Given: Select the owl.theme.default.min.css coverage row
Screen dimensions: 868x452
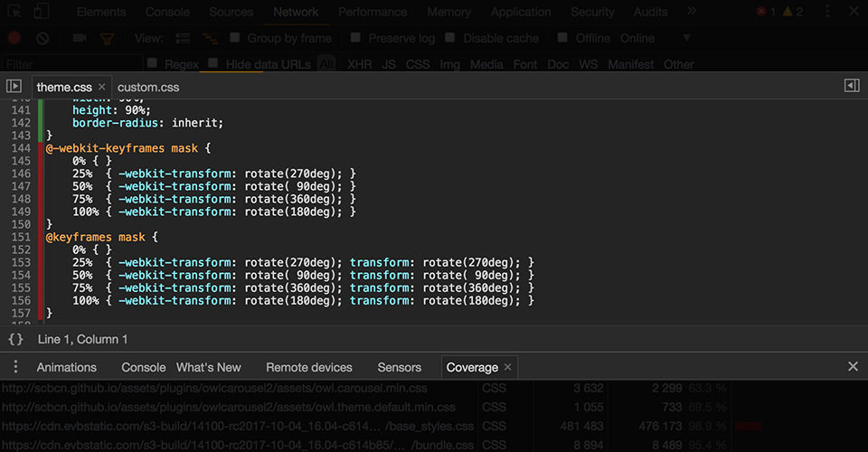Looking at the screenshot, I should coord(434,407).
